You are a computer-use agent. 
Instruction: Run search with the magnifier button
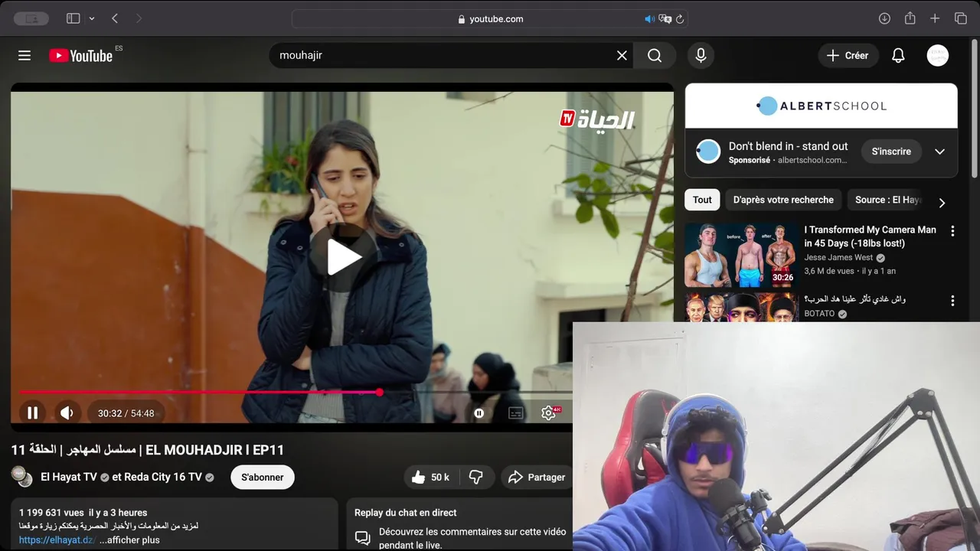tap(655, 55)
